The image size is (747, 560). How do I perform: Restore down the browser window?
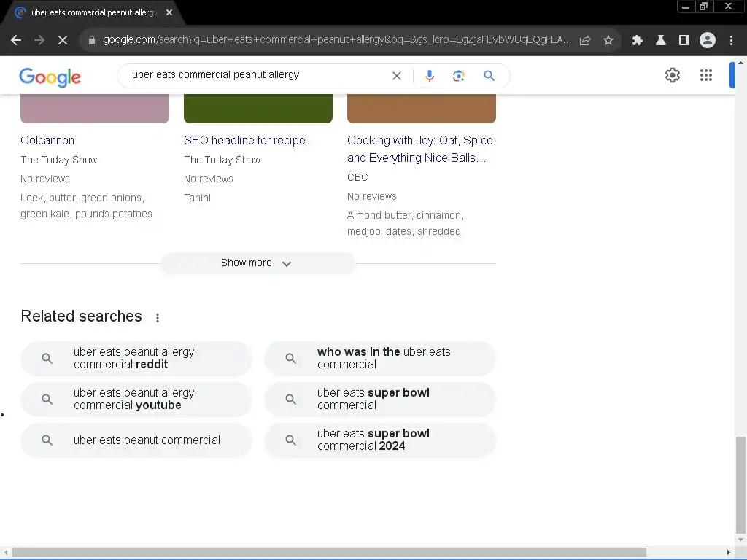click(704, 7)
